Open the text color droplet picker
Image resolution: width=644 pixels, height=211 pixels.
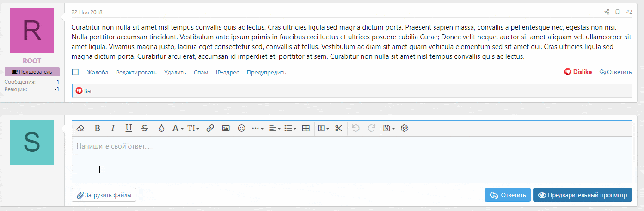click(161, 129)
